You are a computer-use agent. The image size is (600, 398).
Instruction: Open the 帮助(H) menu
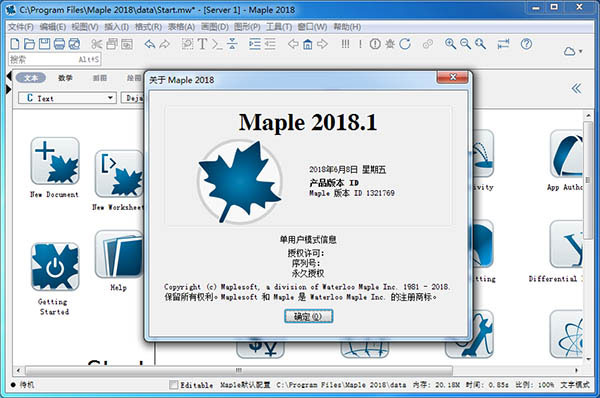point(347,27)
